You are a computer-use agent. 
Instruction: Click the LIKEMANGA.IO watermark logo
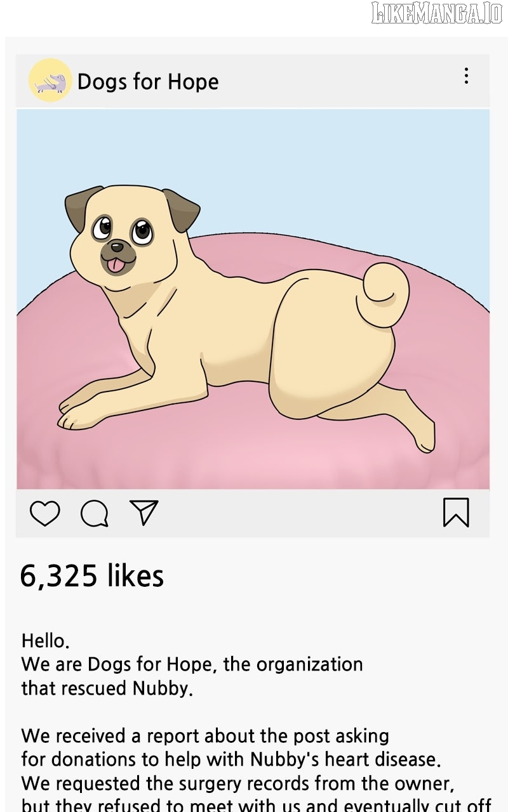coord(436,14)
